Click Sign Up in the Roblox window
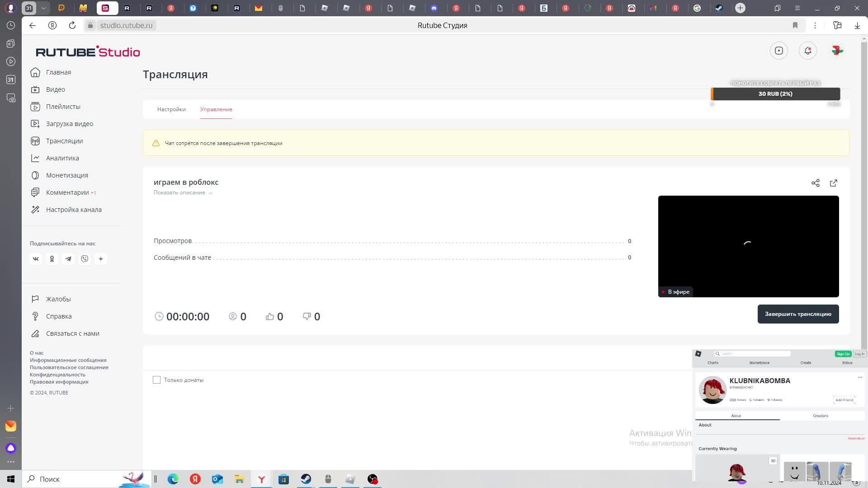868x488 pixels. point(843,354)
